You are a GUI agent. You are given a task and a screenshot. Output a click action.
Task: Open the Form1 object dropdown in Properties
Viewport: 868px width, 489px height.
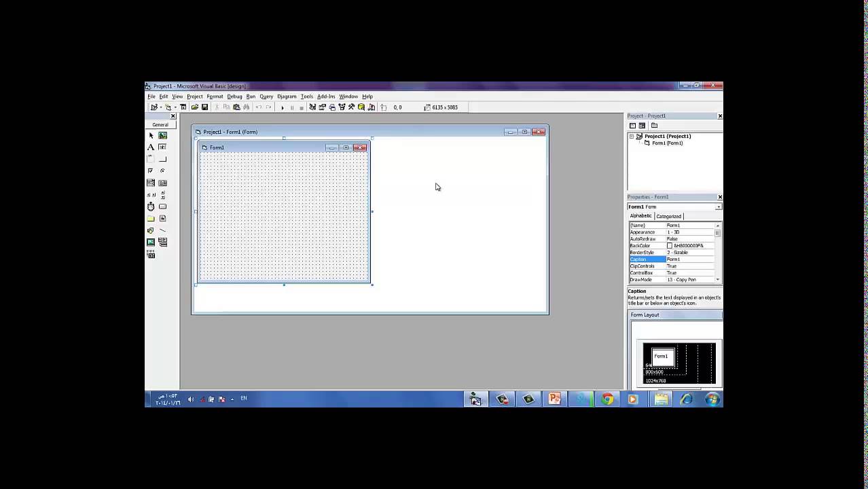719,207
